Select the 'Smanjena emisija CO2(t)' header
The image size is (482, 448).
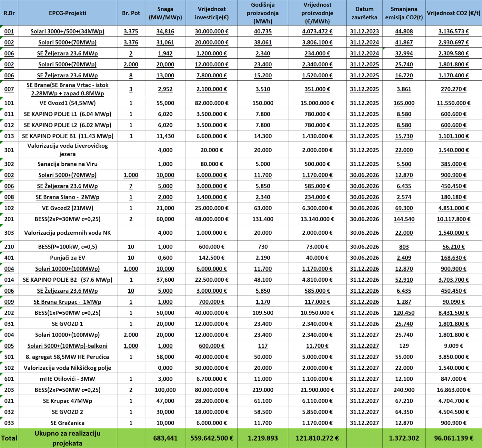[404, 13]
